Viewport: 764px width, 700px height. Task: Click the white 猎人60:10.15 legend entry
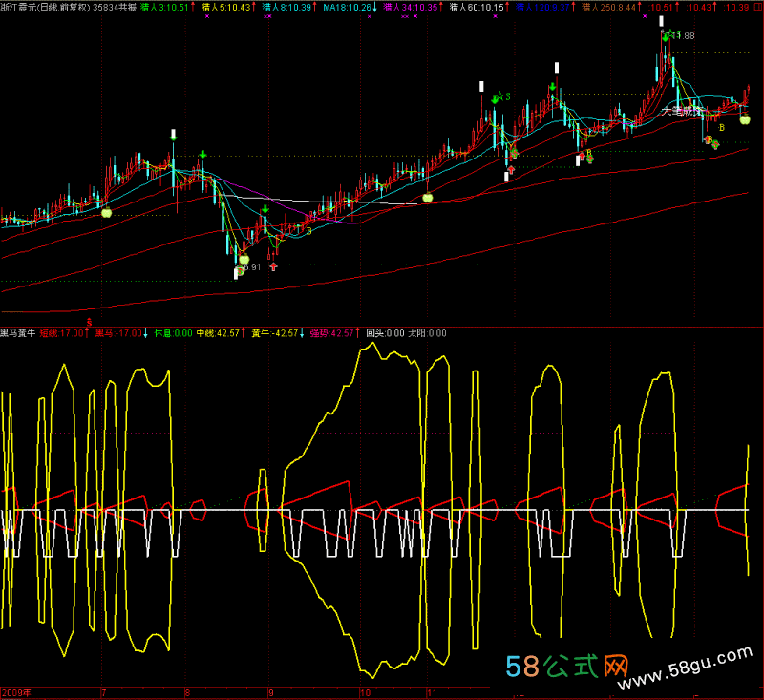coord(477,8)
